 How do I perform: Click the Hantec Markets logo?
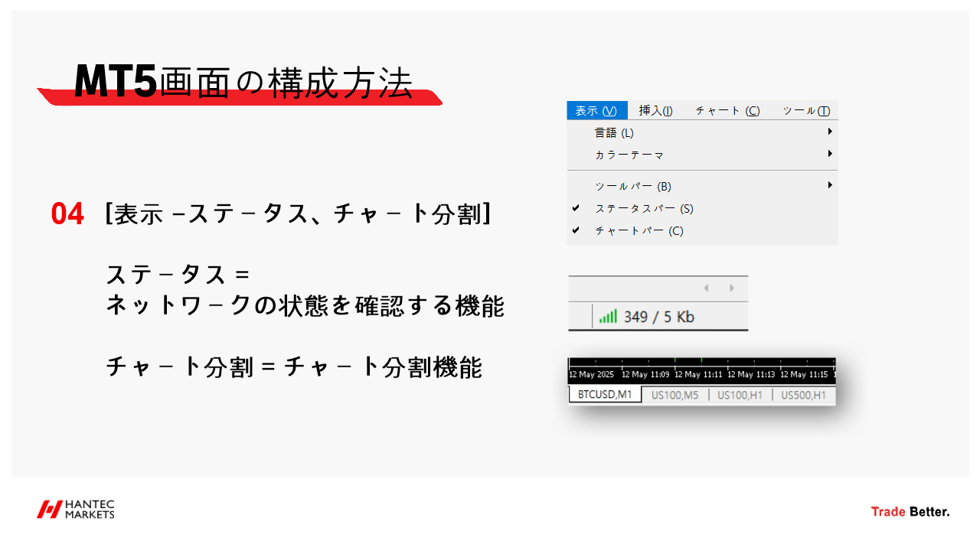pyautogui.click(x=77, y=509)
